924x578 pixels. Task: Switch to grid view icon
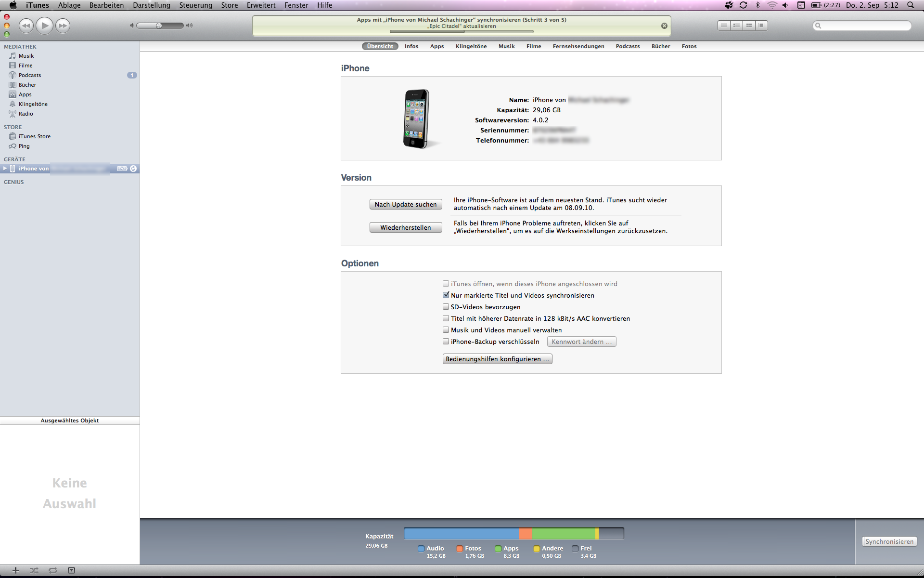(749, 26)
